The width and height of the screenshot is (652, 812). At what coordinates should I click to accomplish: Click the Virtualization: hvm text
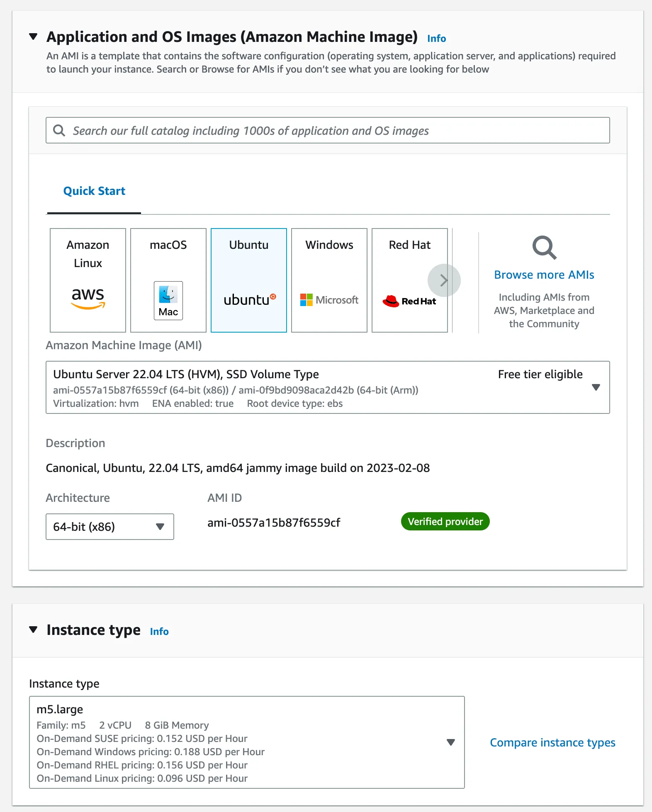tap(96, 404)
